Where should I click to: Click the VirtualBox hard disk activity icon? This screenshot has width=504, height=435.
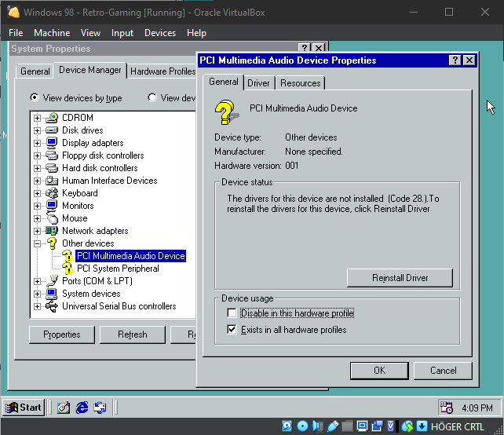287,426
